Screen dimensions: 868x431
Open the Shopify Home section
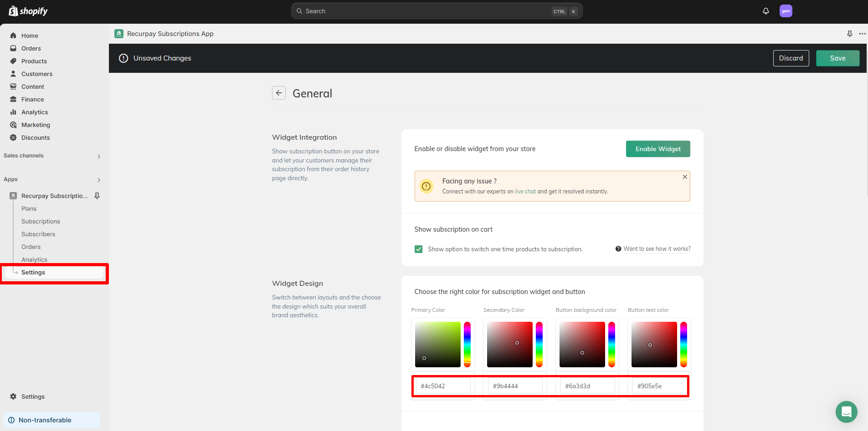pyautogui.click(x=30, y=35)
